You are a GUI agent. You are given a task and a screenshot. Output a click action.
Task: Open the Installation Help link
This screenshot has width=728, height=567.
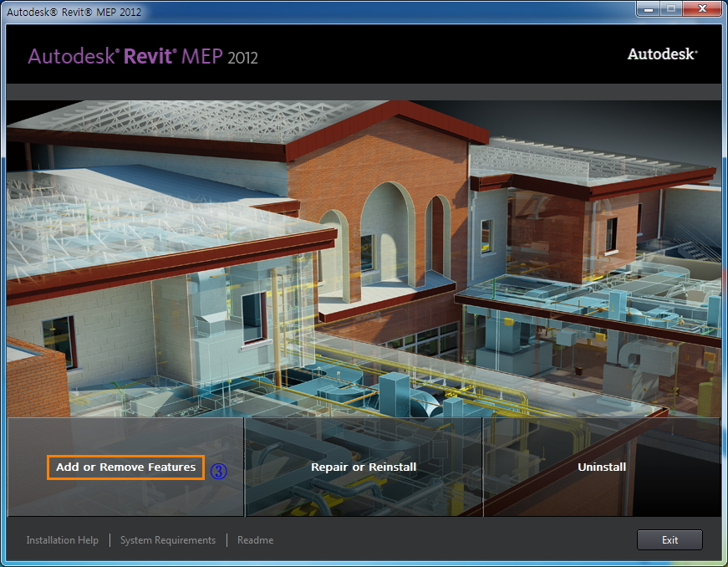click(62, 540)
